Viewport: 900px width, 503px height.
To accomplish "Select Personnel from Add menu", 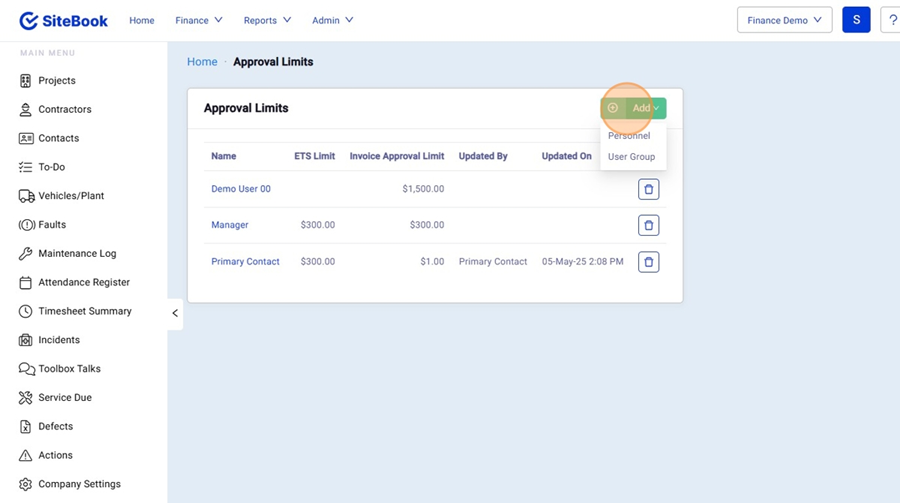I will click(x=629, y=136).
